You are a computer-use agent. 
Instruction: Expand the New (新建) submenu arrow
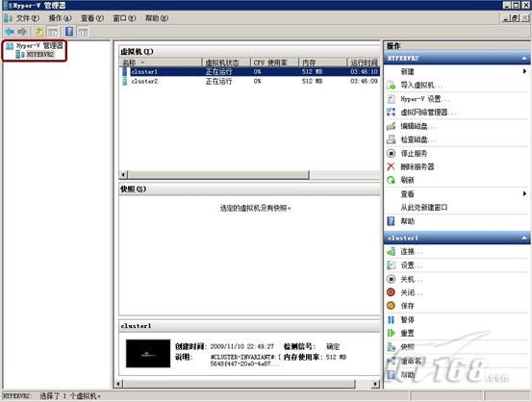(x=524, y=71)
